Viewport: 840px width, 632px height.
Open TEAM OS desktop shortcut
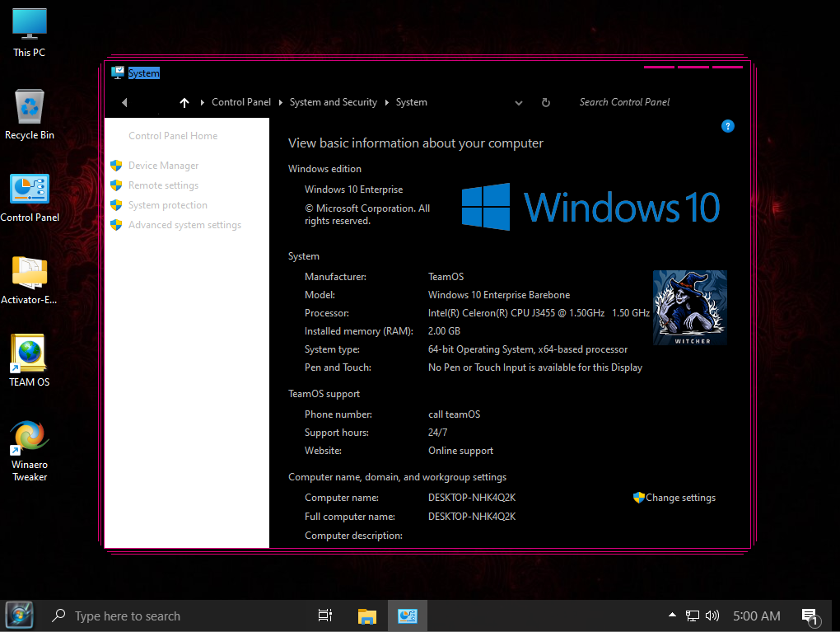[x=30, y=360]
